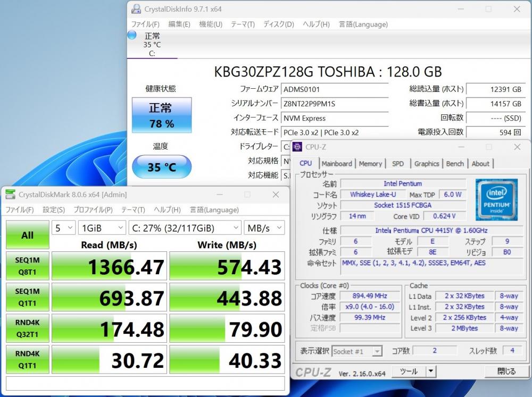
Task: Open the test count dropdown showing 5
Action: (63, 228)
